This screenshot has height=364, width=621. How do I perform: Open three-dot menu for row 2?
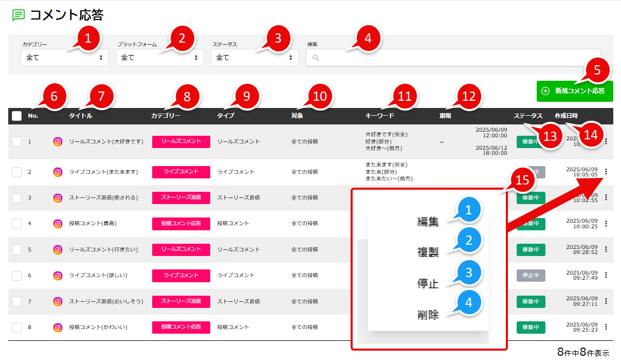click(606, 172)
